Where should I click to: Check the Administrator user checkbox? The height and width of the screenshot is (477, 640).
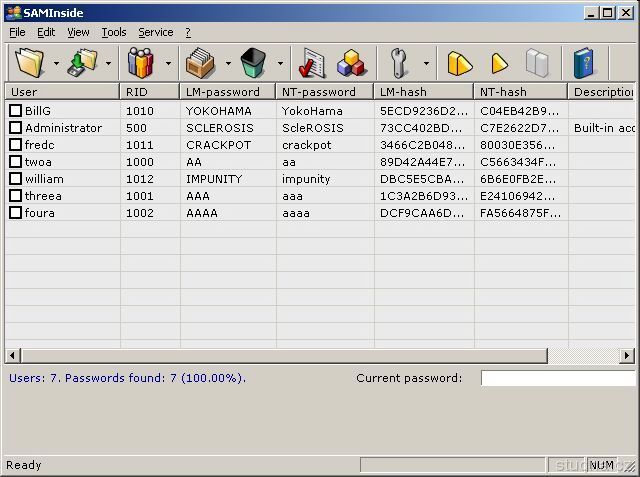pyautogui.click(x=16, y=128)
